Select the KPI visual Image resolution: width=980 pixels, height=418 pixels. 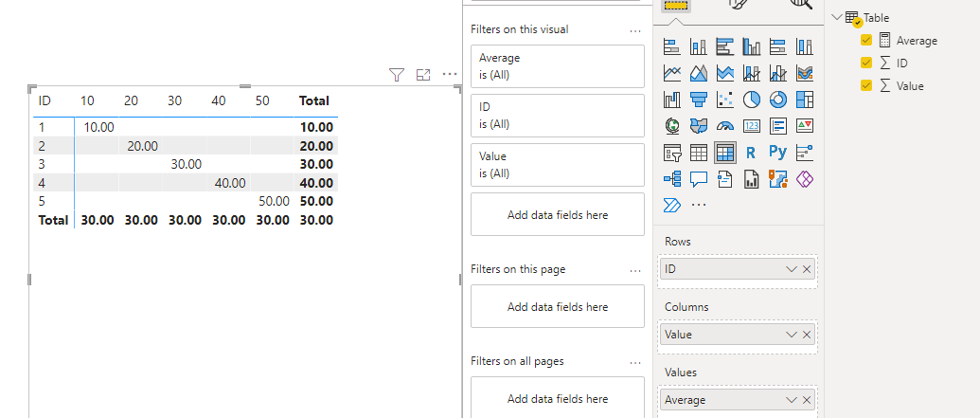805,126
